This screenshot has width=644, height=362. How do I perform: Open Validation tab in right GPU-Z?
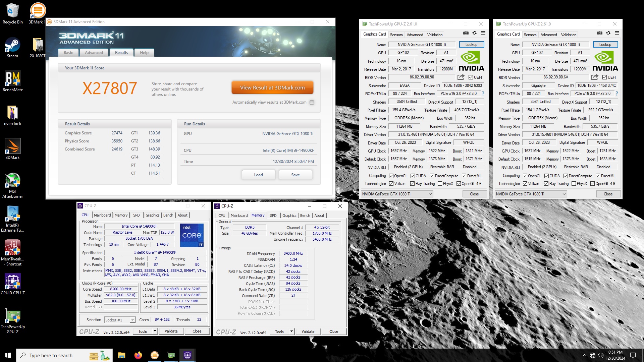coord(569,35)
